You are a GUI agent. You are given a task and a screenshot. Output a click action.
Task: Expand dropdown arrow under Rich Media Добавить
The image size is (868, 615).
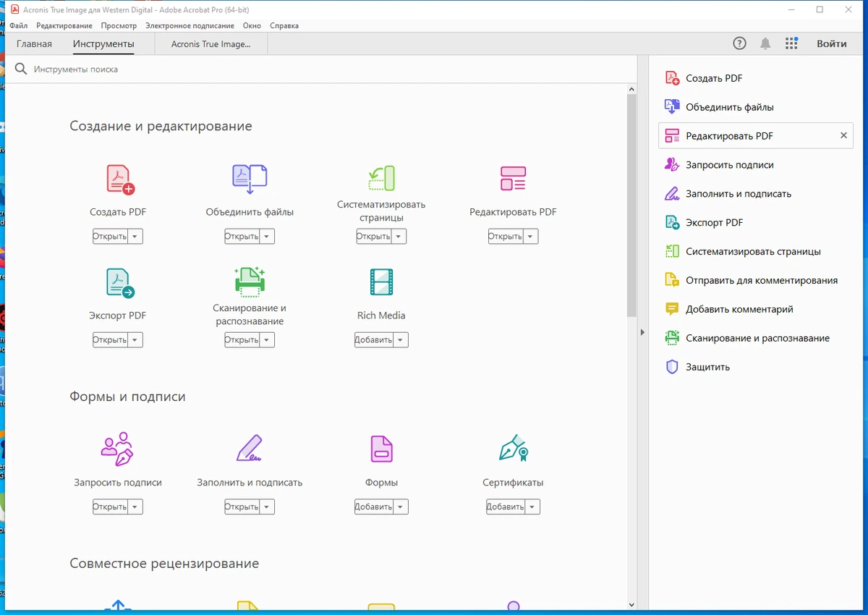coord(401,340)
